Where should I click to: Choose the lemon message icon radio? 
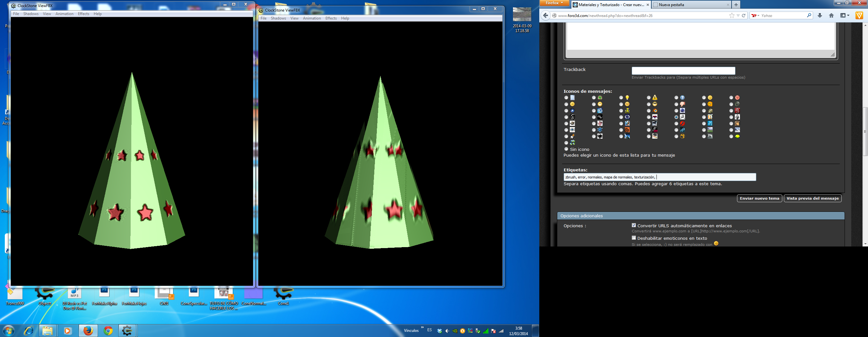pyautogui.click(x=731, y=136)
